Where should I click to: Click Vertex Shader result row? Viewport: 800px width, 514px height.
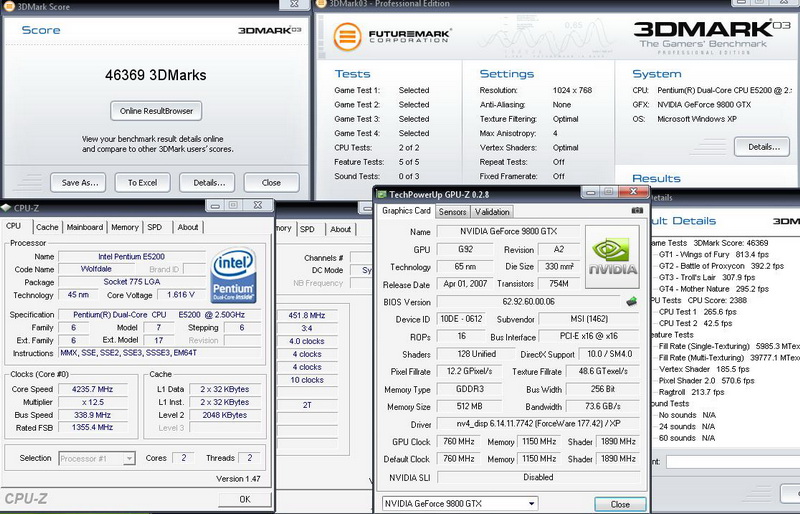[x=704, y=369]
